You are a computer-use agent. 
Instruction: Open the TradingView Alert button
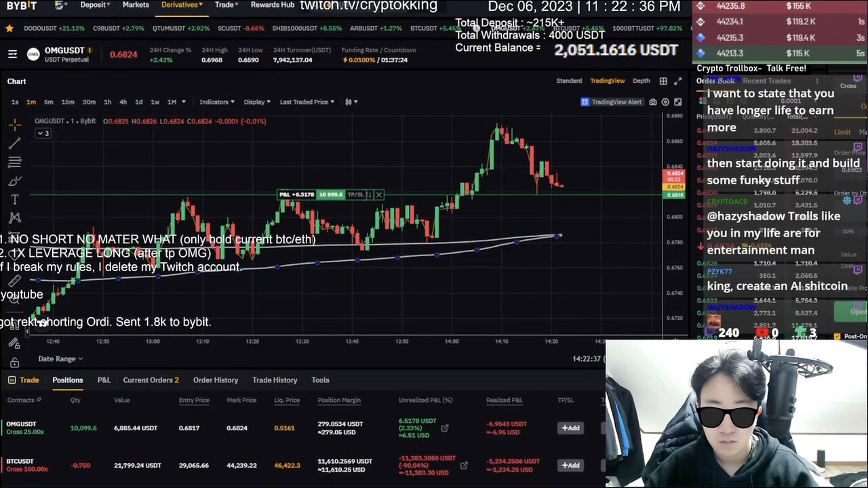(x=612, y=102)
